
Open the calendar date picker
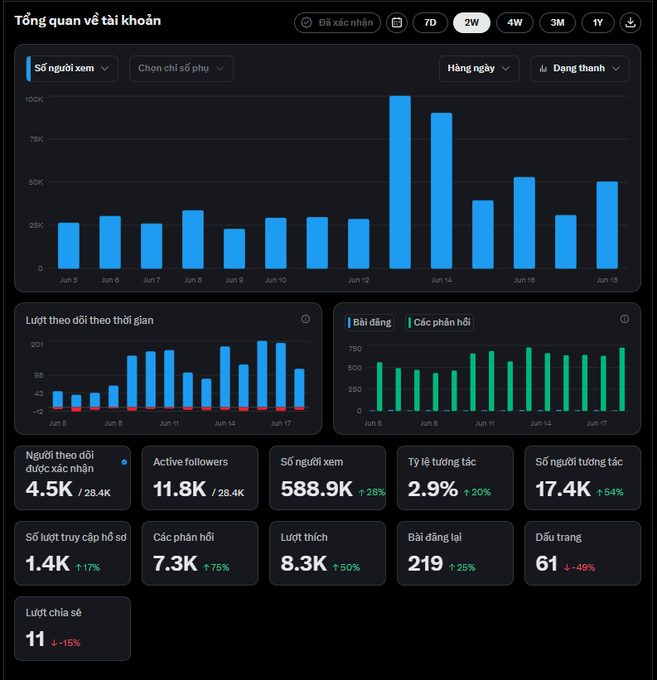(x=396, y=23)
